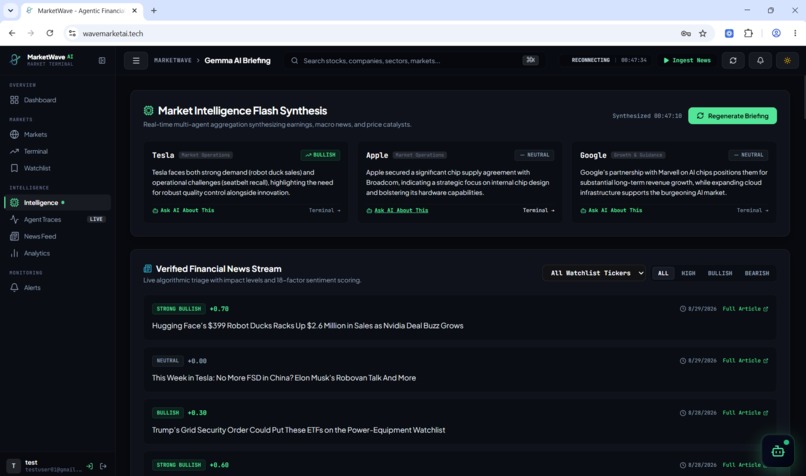Click the page vertical scrollbar
Viewport: 806px width, 476px height.
pyautogui.click(x=803, y=98)
